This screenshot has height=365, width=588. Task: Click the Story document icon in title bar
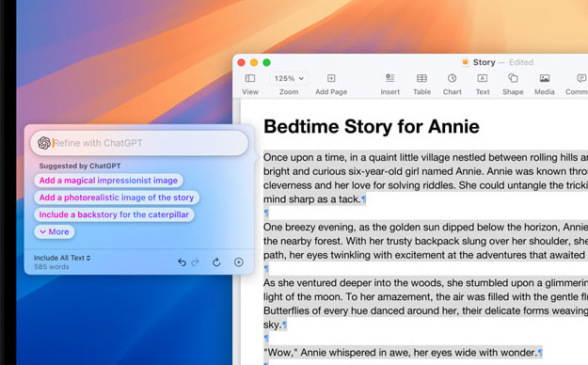466,62
